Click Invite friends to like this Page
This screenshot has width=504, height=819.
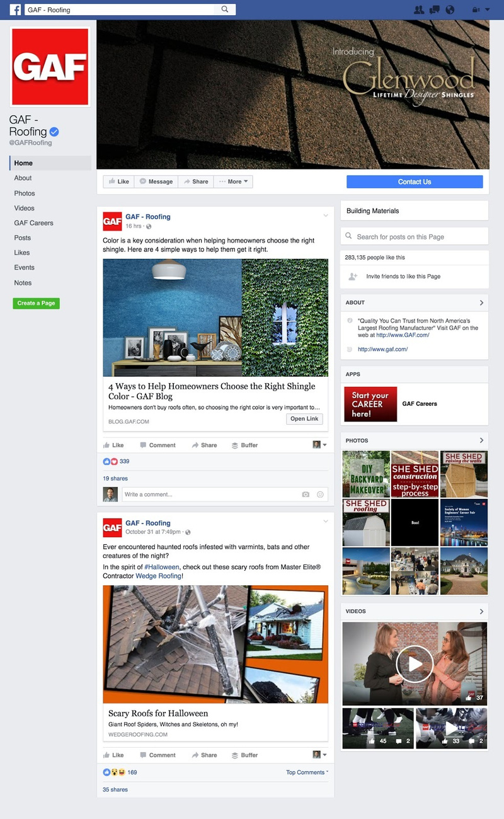click(x=403, y=277)
